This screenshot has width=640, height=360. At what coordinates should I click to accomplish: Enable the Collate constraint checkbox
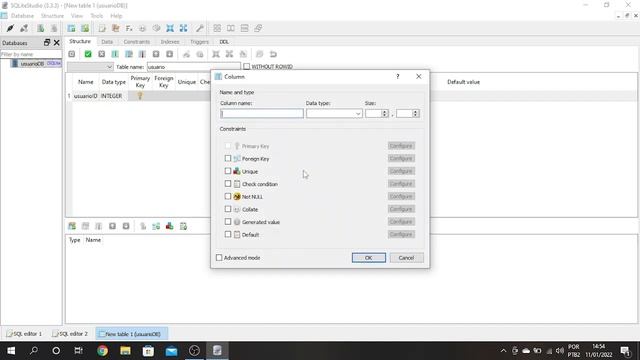coord(228,209)
